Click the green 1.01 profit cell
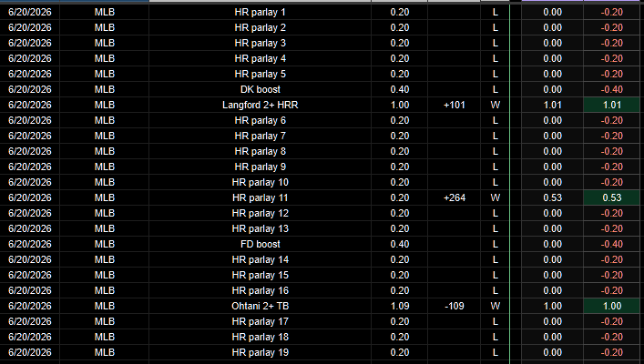Screen dimensions: 644x364 point(611,105)
